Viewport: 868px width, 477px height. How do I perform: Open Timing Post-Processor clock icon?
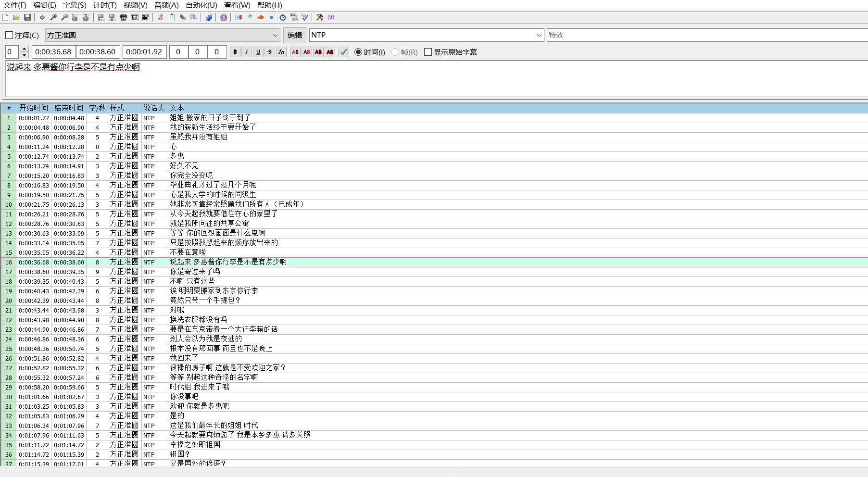pos(283,17)
